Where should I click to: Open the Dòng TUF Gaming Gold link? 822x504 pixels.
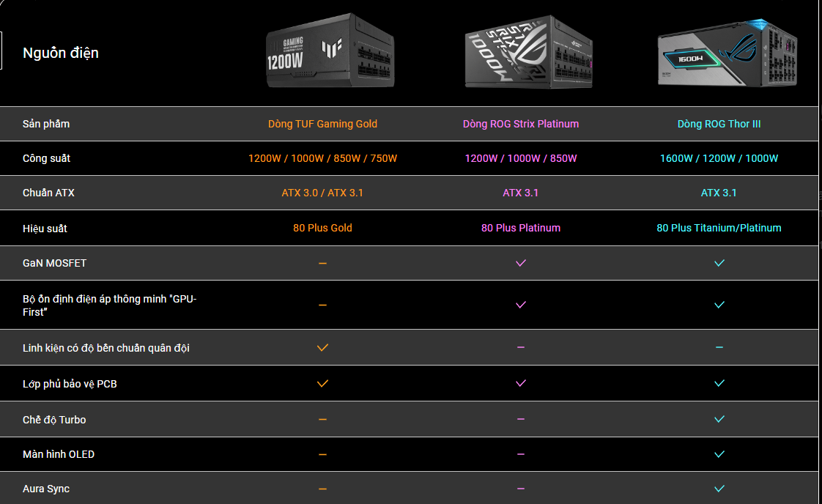322,124
